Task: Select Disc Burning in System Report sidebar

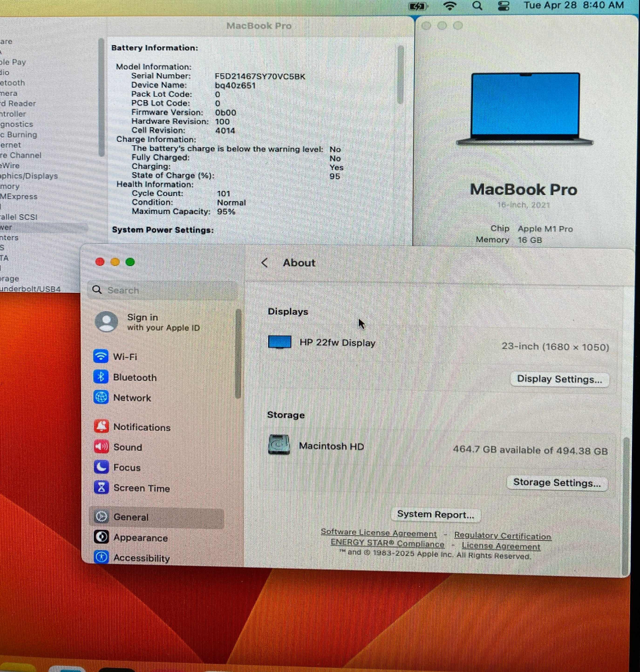Action: click(x=18, y=134)
